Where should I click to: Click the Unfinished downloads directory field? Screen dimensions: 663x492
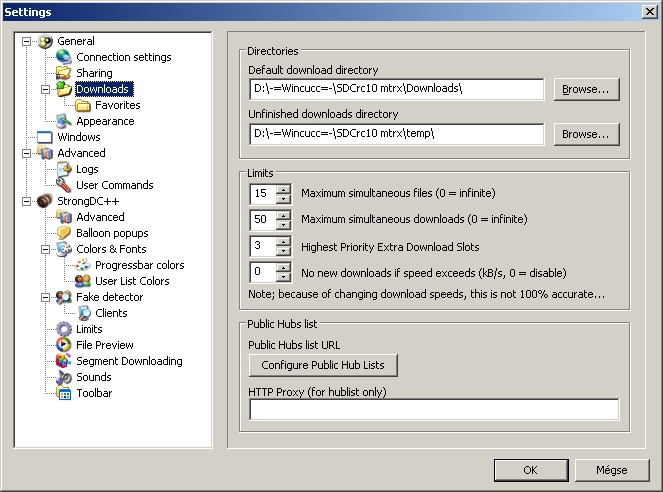396,133
